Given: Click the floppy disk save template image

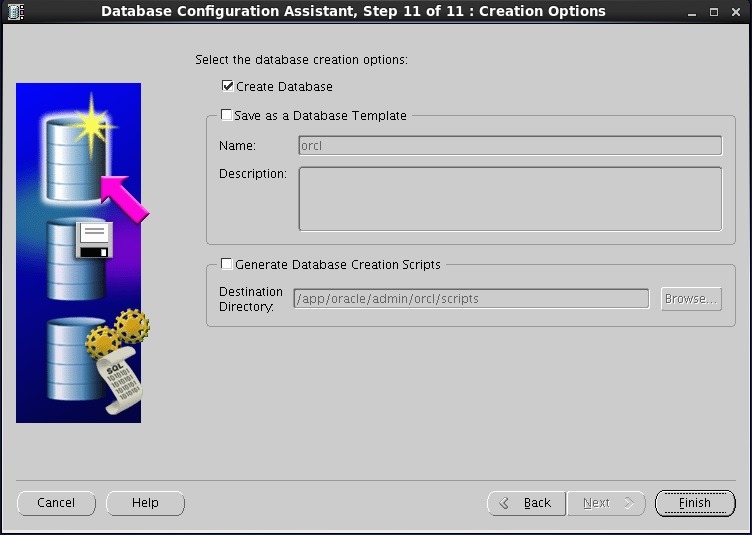Looking at the screenshot, I should [79, 259].
